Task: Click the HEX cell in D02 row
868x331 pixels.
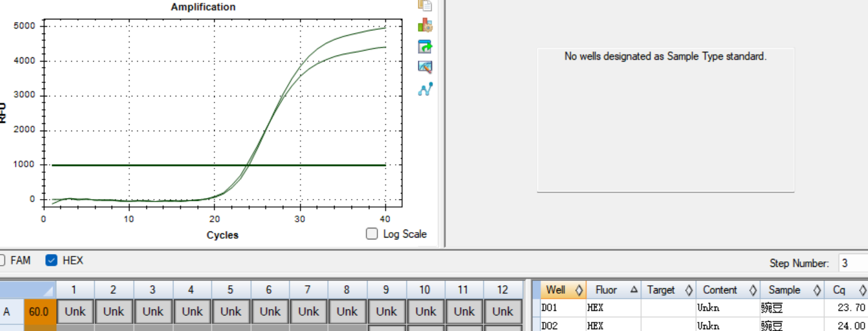Action: click(x=614, y=325)
